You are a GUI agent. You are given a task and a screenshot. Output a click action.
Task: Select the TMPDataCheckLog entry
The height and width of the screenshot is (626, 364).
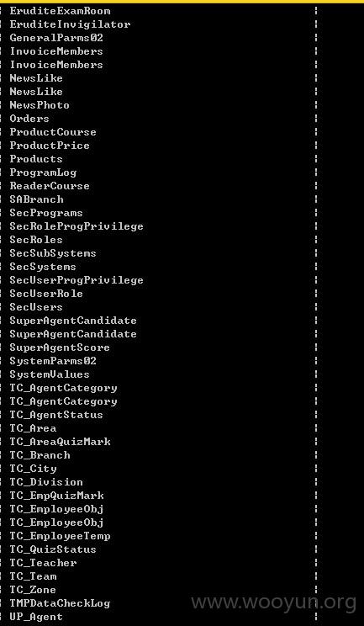click(60, 603)
